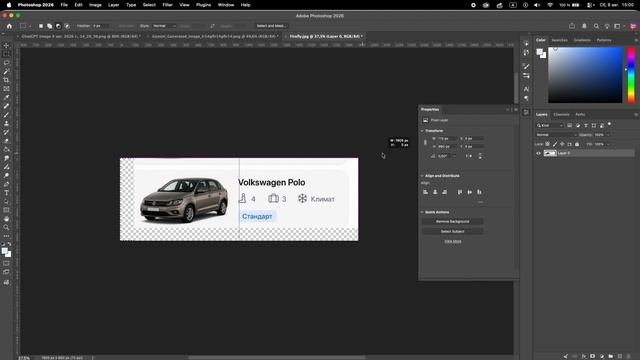Viewport: 640px width, 360px height.
Task: Toggle lock all padlock icon
Action: point(577,144)
